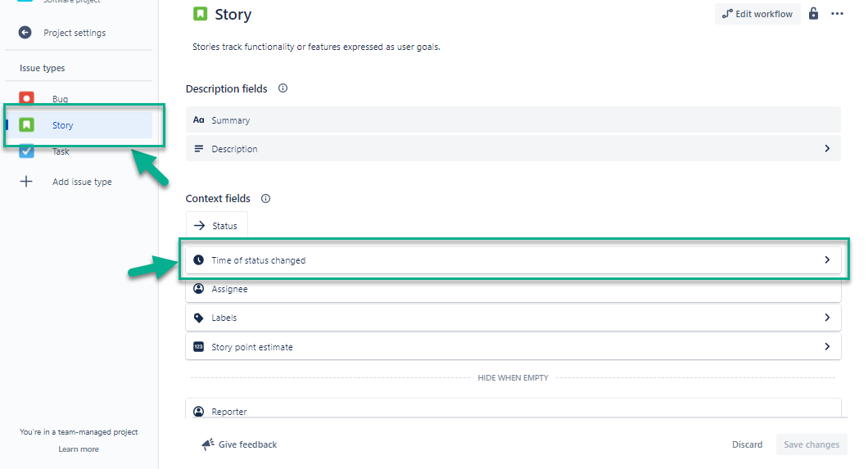This screenshot has height=469, width=868.
Task: Expand the Time of status changed field
Action: click(x=827, y=260)
